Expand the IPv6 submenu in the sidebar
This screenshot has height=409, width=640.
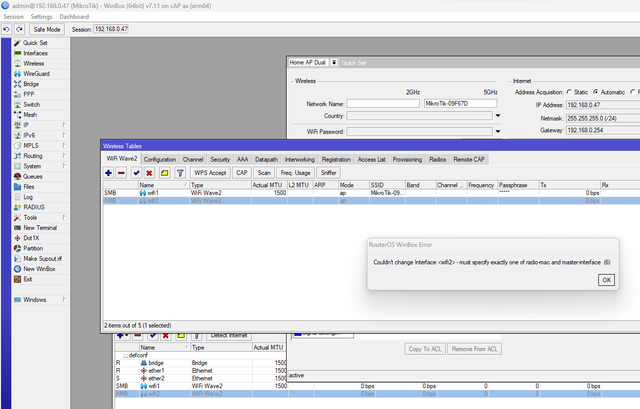point(64,135)
